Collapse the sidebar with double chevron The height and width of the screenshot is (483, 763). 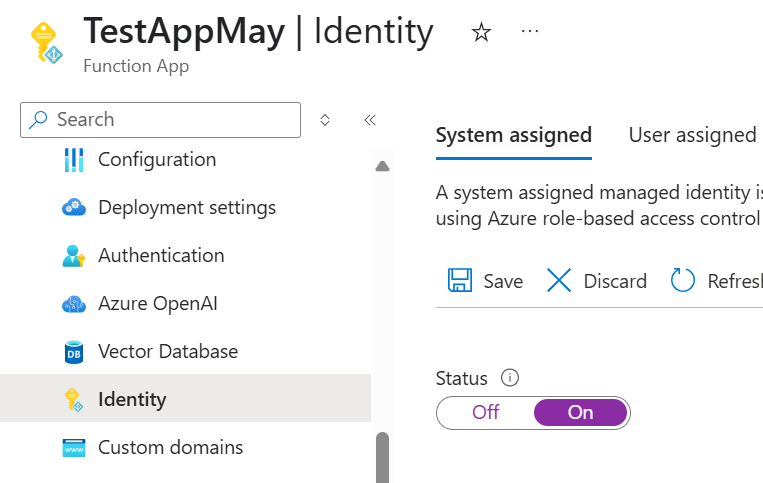(x=370, y=120)
